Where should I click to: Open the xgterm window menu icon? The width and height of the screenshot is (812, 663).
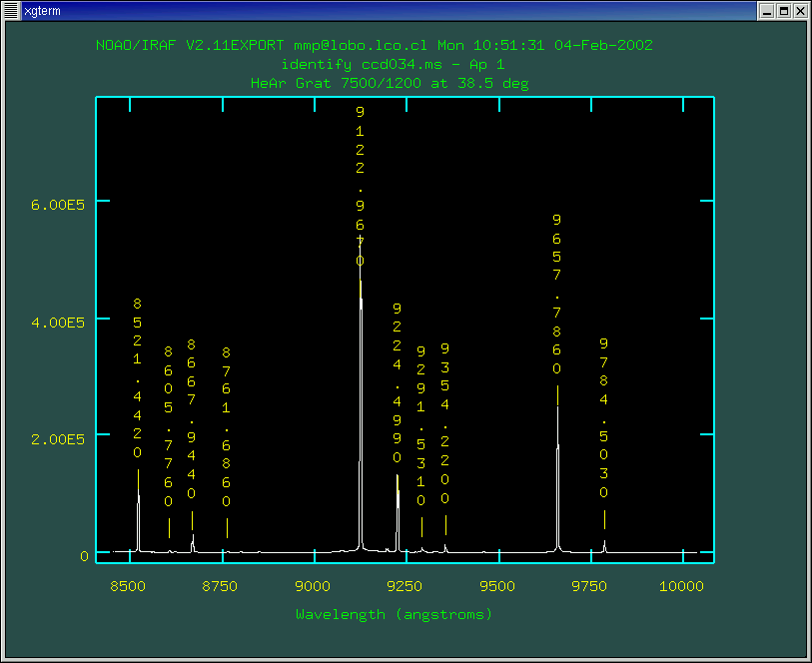click(x=11, y=10)
